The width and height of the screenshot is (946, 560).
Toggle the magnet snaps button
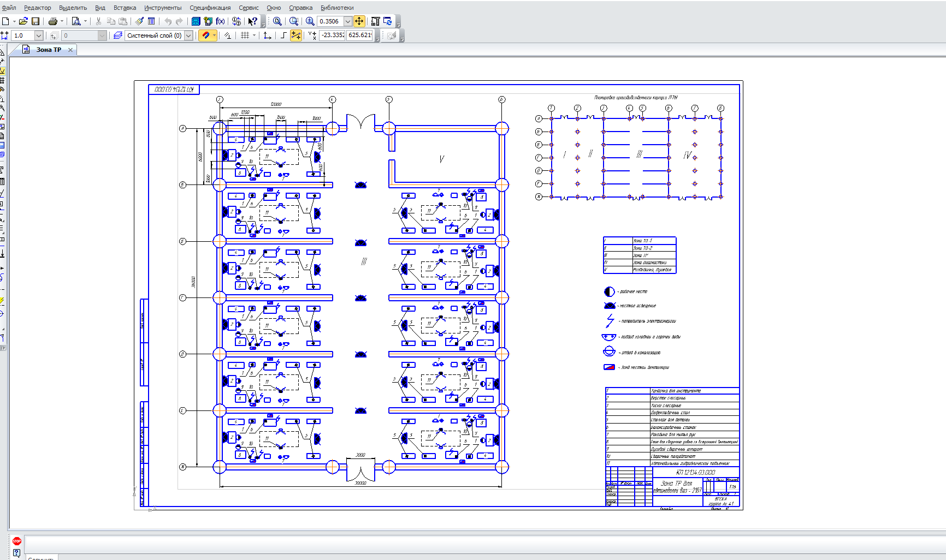pyautogui.click(x=205, y=35)
